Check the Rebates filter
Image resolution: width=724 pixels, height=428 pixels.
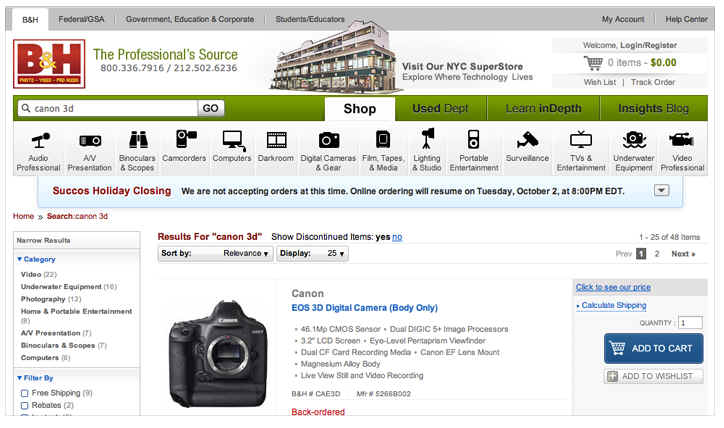[24, 406]
